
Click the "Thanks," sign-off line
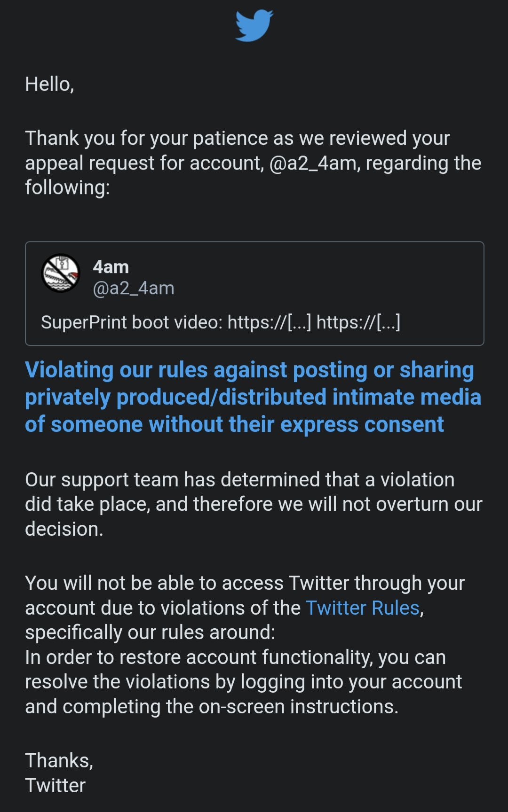tap(59, 760)
